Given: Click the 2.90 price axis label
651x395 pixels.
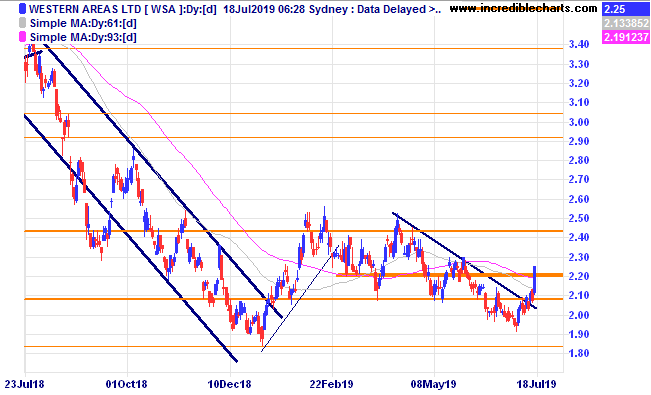Looking at the screenshot, I should point(579,141).
